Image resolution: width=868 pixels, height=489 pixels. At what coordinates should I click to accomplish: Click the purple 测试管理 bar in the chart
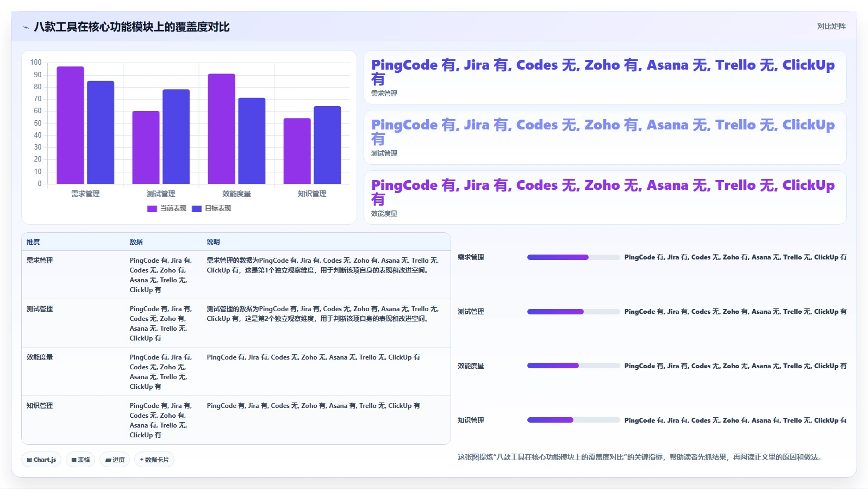(146, 147)
